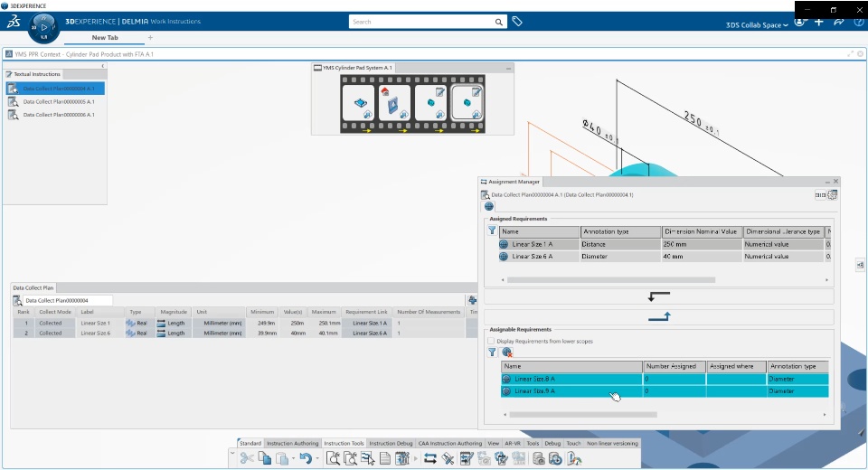This screenshot has height=470, width=868.
Task: Click the globe tab in Assignment Manager
Action: tap(489, 206)
